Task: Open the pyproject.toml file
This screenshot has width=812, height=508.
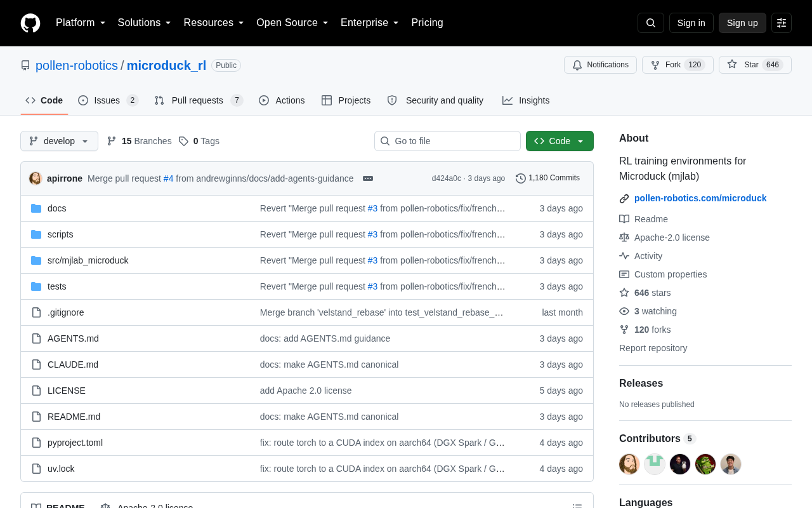Action: pyautogui.click(x=75, y=443)
